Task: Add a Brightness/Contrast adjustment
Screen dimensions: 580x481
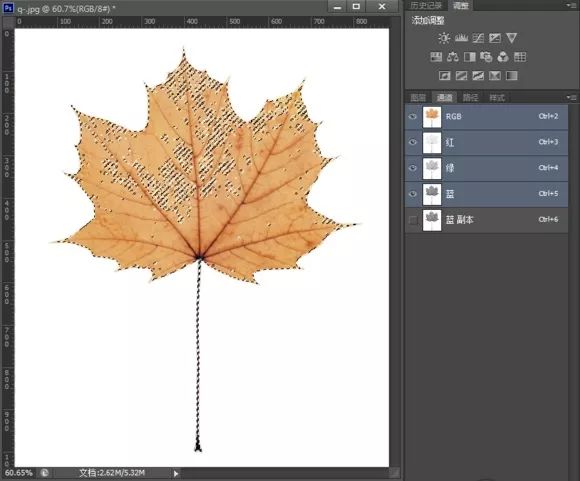Action: tap(444, 38)
